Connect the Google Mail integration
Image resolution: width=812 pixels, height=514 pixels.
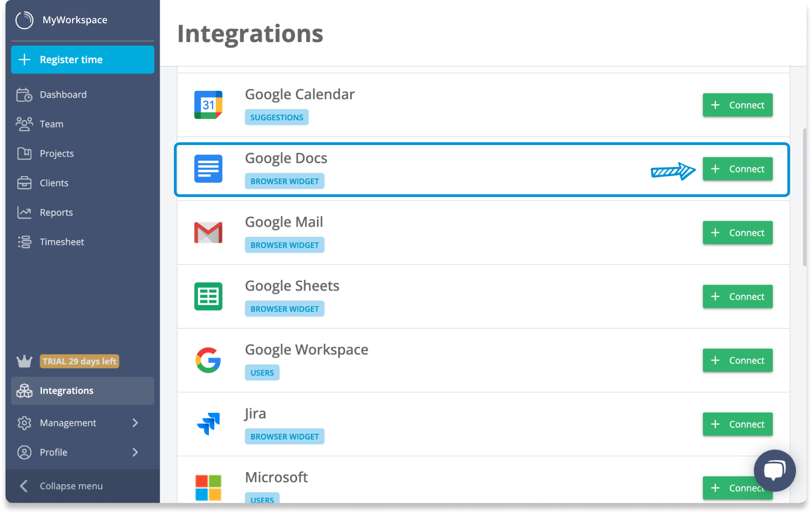[x=738, y=233]
